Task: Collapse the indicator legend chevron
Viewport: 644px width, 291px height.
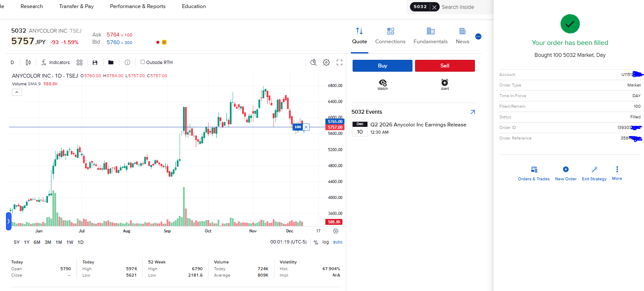Action: (17, 92)
